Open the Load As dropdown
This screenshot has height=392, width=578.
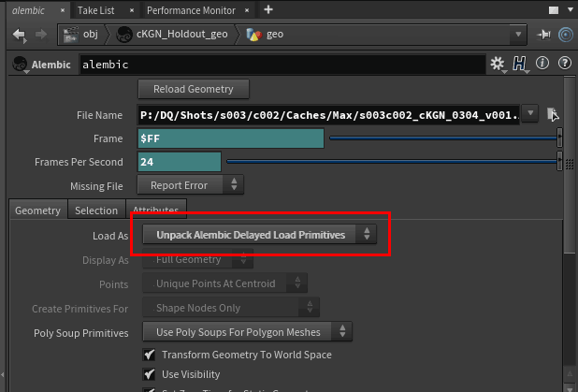tap(259, 235)
